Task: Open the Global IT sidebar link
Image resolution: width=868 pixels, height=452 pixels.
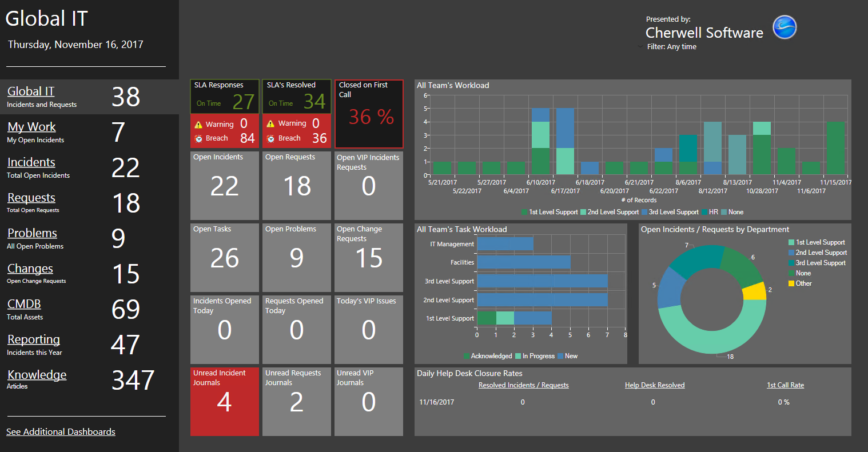Action: 31,91
